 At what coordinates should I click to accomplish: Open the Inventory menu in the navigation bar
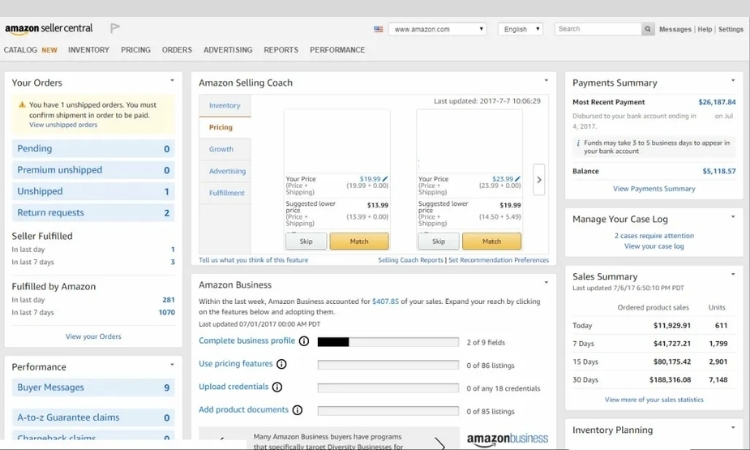coord(88,50)
